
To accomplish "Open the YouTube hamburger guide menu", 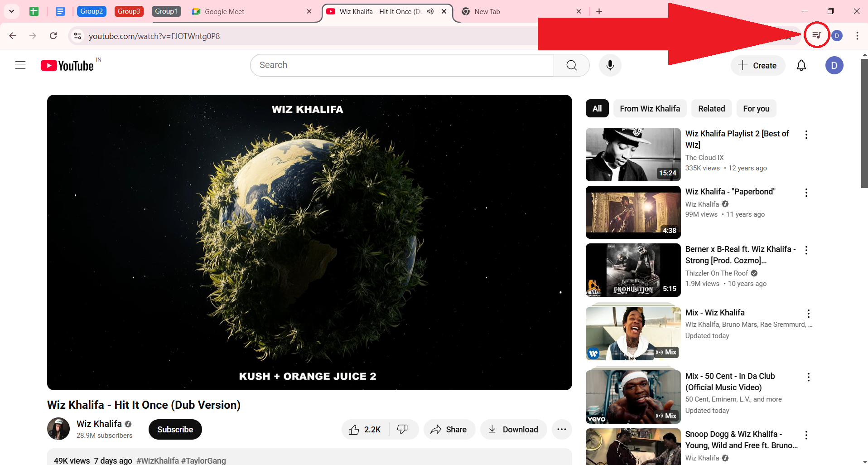I will tap(20, 65).
